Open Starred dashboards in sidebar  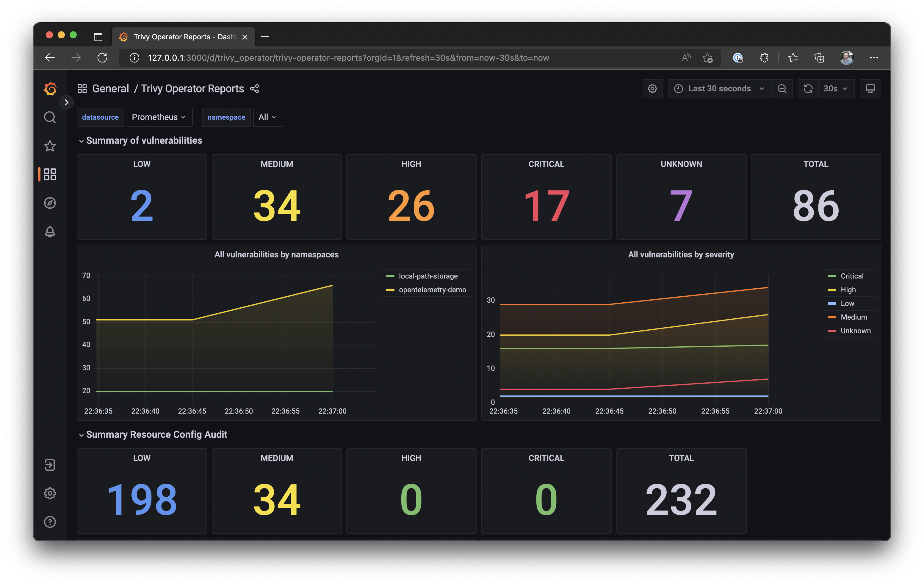tap(50, 146)
